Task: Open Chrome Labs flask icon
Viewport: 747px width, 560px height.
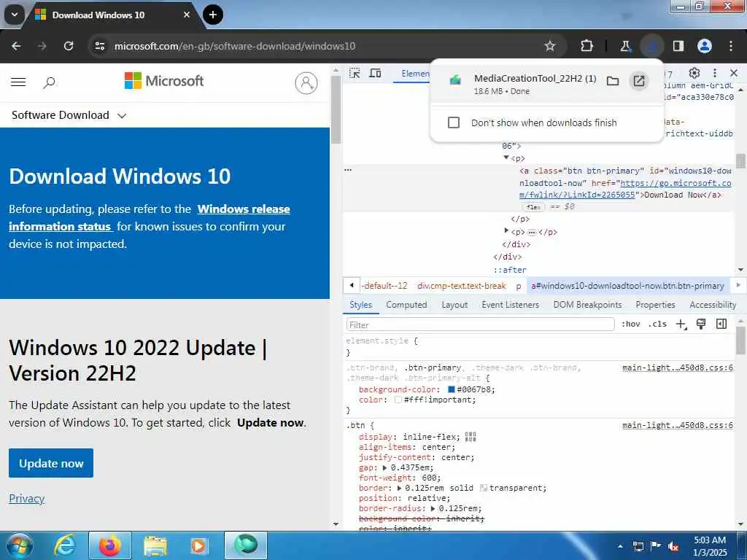Action: (625, 46)
